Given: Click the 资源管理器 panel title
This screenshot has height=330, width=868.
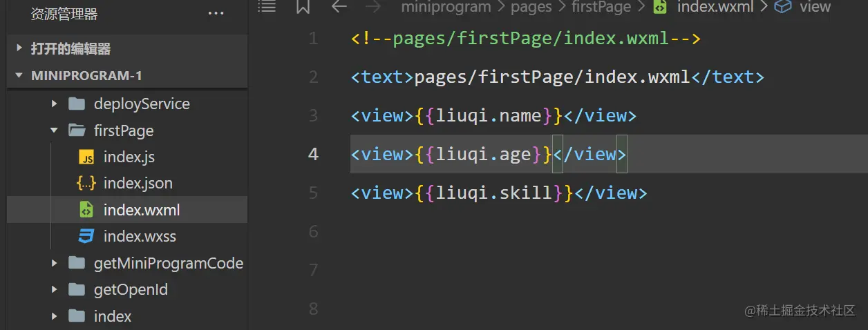Looking at the screenshot, I should [x=64, y=14].
